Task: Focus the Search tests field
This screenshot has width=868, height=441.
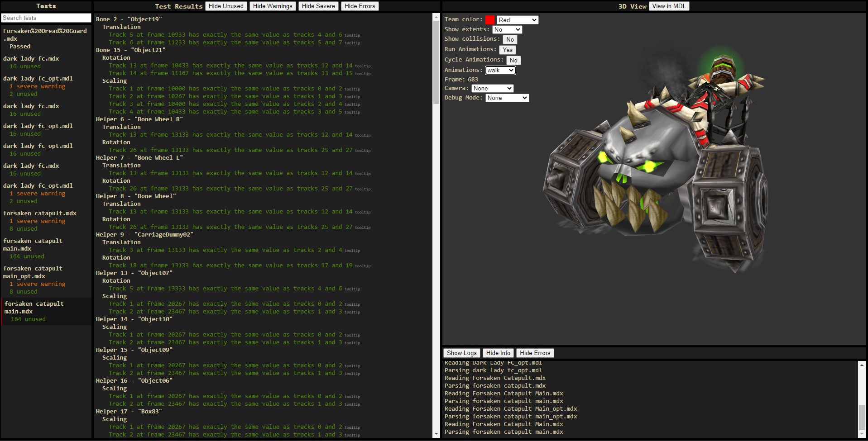Action: (x=46, y=18)
